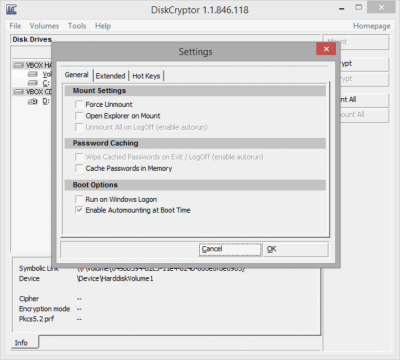
Task: Enable Cache Passwords in Memory
Action: click(x=79, y=168)
